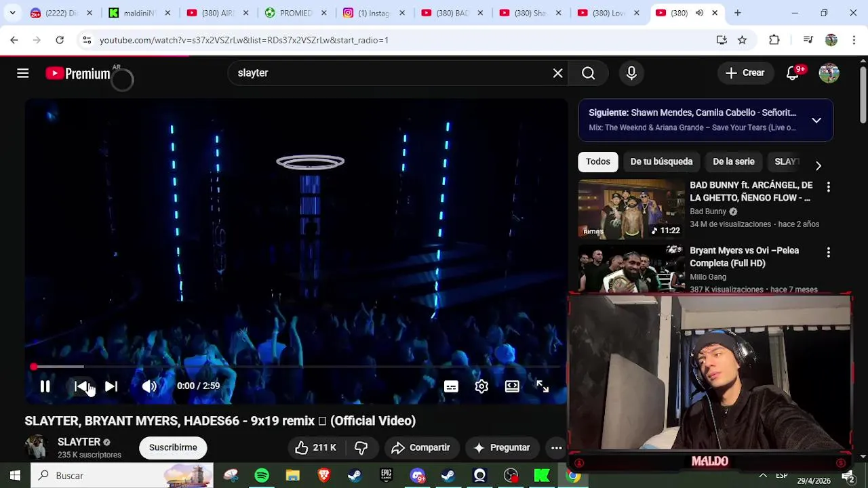Open player settings gear
The height and width of the screenshot is (488, 868).
coord(481,386)
